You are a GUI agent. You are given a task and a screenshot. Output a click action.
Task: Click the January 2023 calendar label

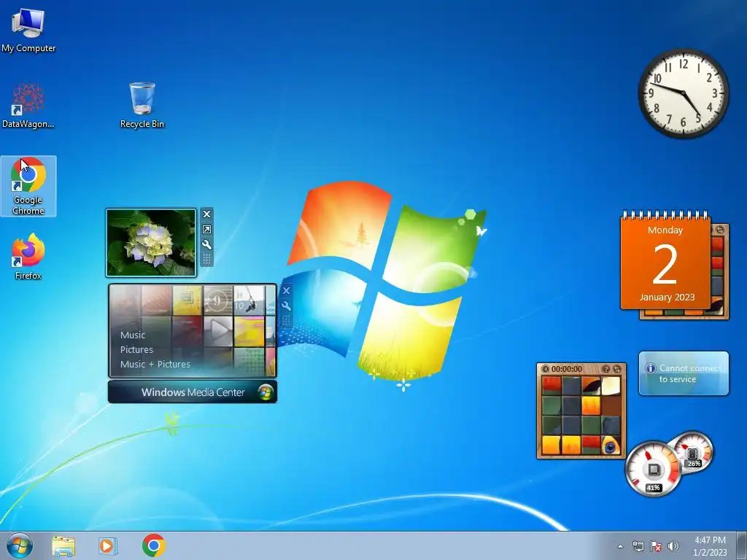point(667,297)
